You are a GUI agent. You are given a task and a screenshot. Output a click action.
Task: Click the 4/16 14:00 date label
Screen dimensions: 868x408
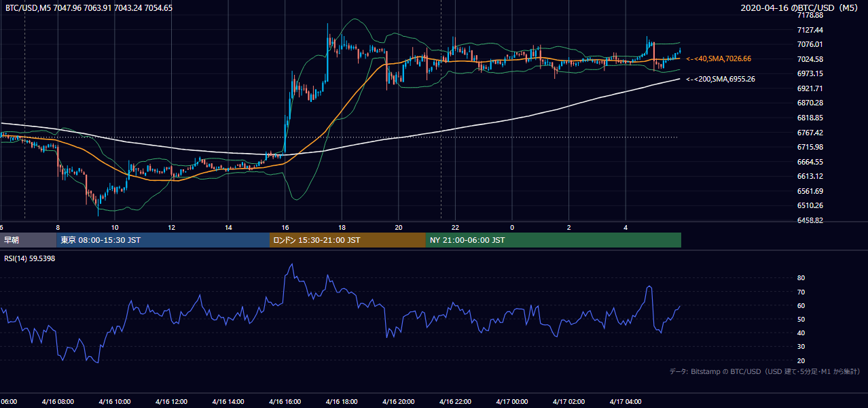coord(228,402)
